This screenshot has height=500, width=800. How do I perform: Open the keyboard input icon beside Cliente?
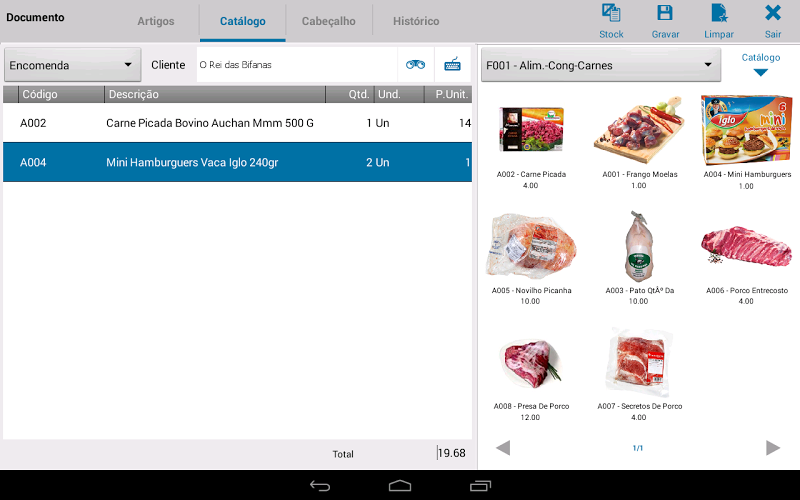click(x=453, y=65)
